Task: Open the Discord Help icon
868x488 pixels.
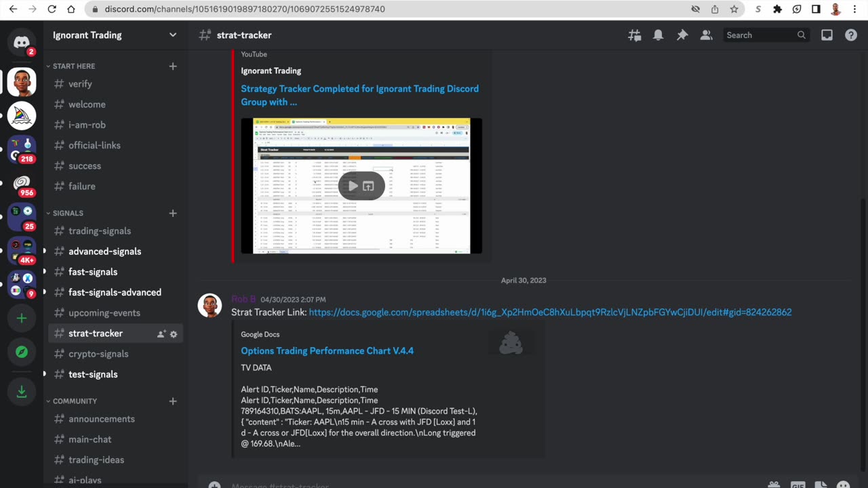Action: coord(851,35)
